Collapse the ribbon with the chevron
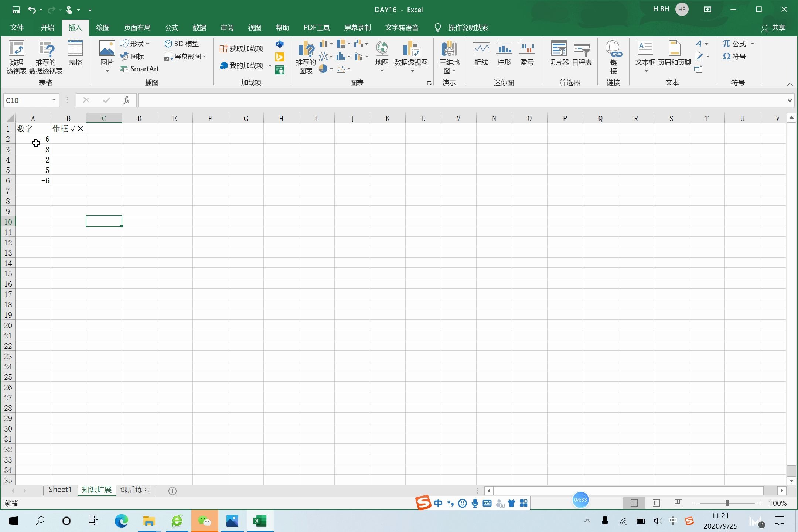 [790, 84]
